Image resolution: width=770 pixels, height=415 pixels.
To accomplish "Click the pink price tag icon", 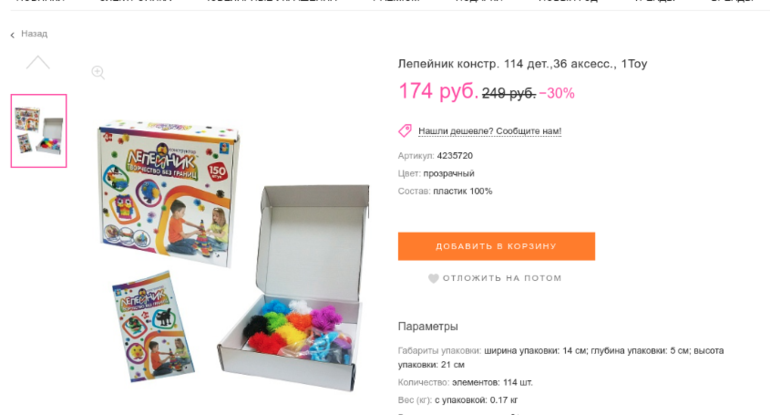I will click(x=405, y=131).
